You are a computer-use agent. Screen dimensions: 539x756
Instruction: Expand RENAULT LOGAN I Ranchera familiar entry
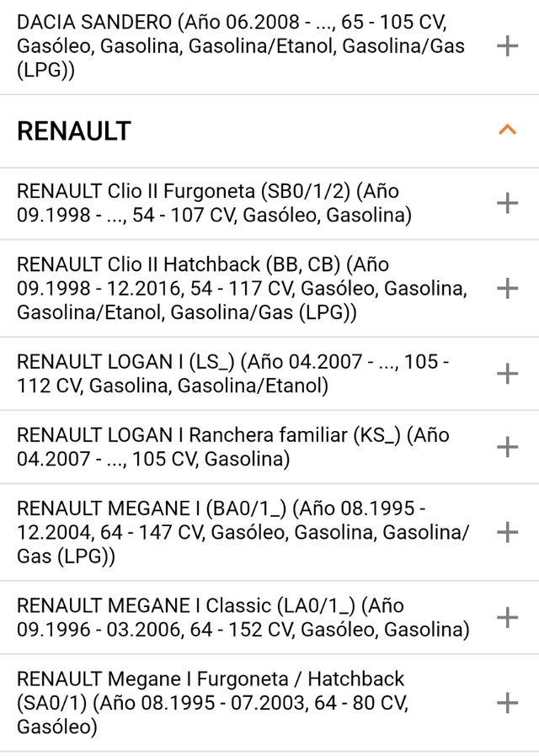[509, 447]
